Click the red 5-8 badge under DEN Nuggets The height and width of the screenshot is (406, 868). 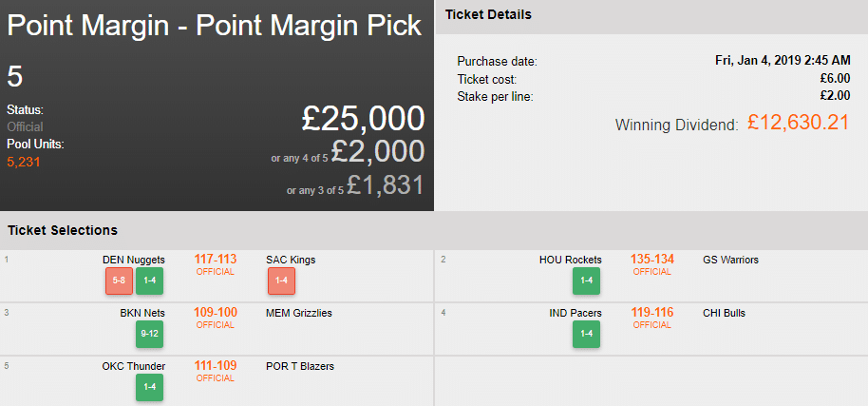(119, 281)
